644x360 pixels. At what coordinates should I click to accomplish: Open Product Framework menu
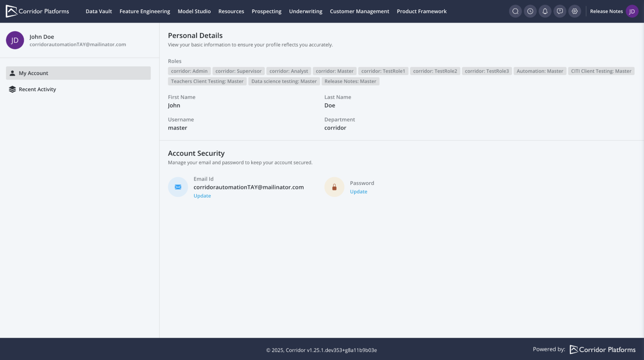tap(421, 11)
